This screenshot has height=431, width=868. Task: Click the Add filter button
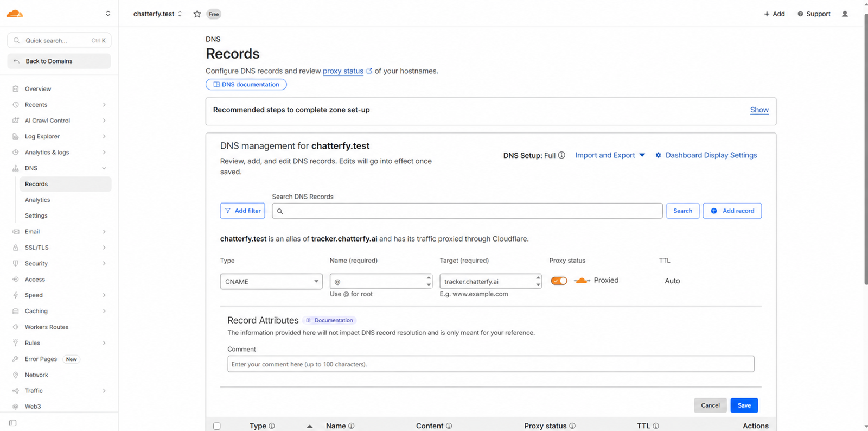[x=242, y=211]
